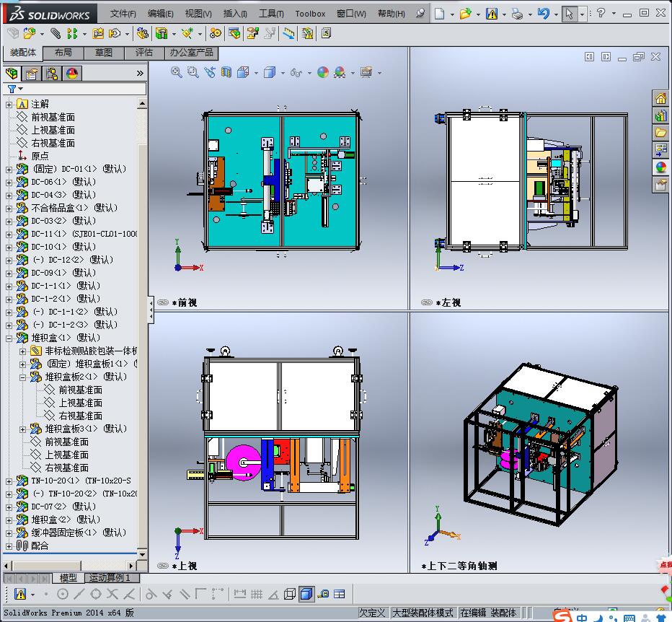Collapse the 堆积盒板2<1> part node

point(23,377)
